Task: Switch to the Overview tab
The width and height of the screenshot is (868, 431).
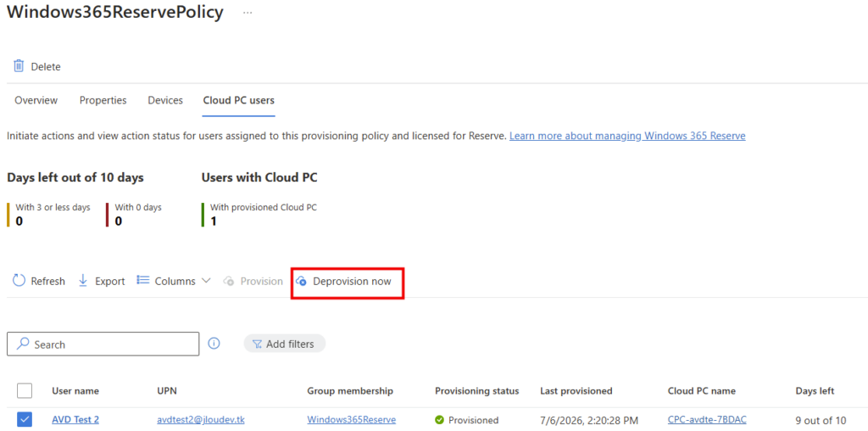Action: pos(36,100)
